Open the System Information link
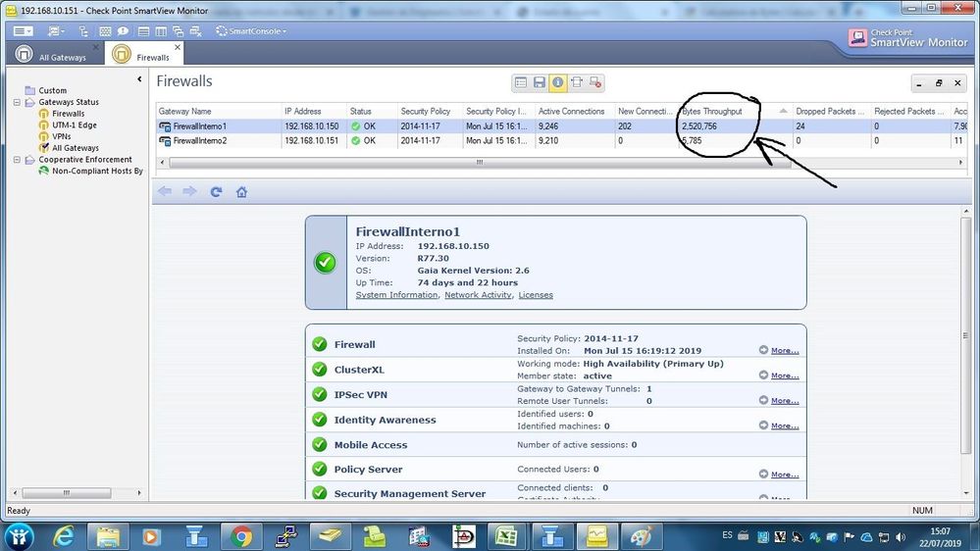 click(x=396, y=295)
